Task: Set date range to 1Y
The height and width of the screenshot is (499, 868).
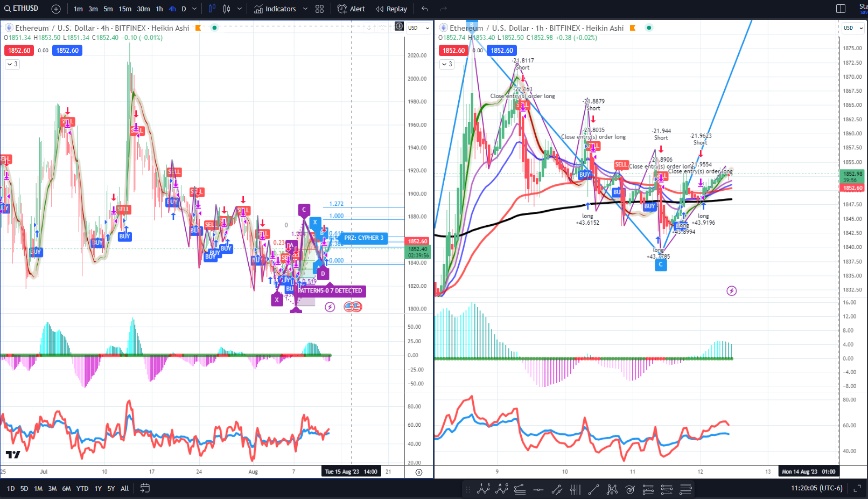Action: coord(98,488)
